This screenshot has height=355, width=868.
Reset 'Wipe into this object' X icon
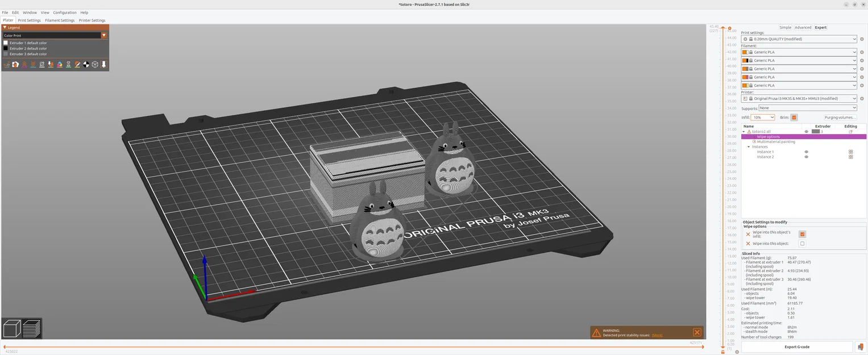[747, 244]
